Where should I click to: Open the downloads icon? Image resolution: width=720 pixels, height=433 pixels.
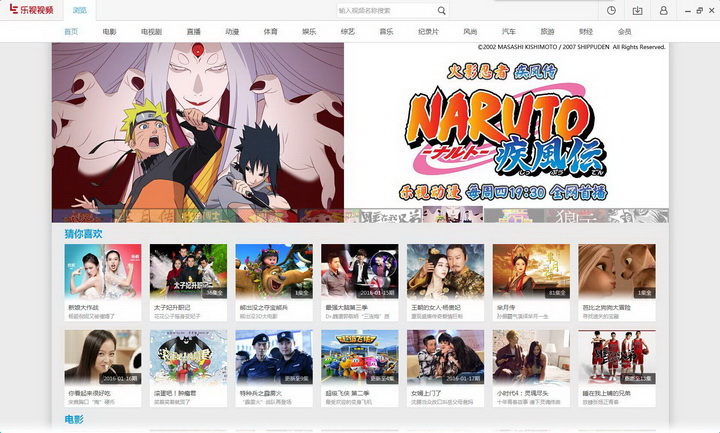coord(637,11)
